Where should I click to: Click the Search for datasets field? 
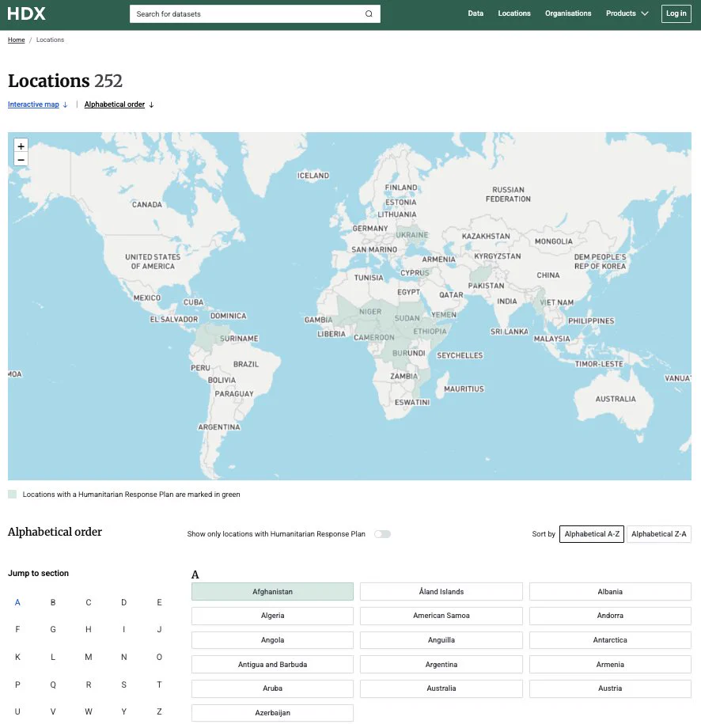(255, 14)
